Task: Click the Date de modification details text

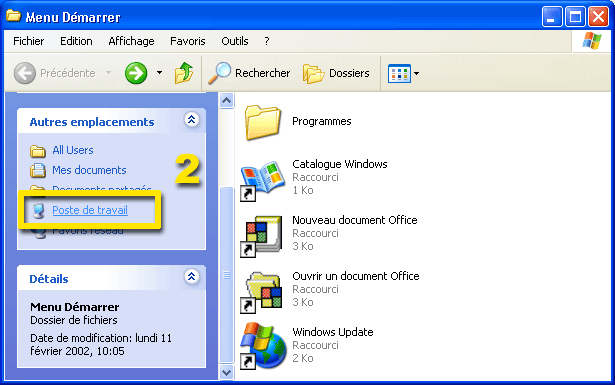Action: (101, 344)
